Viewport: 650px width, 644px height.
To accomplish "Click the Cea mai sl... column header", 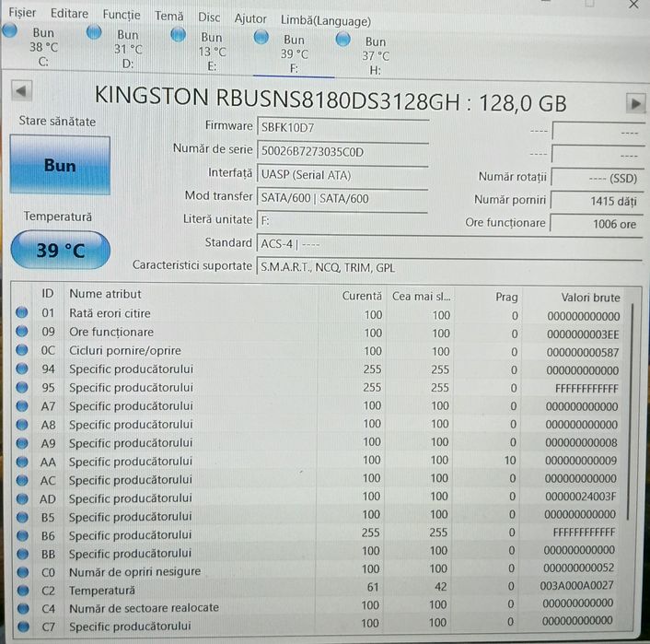I will [421, 297].
